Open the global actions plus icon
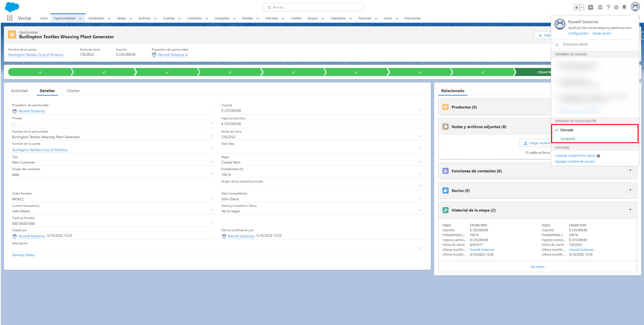This screenshot has height=325, width=644. tap(590, 7)
